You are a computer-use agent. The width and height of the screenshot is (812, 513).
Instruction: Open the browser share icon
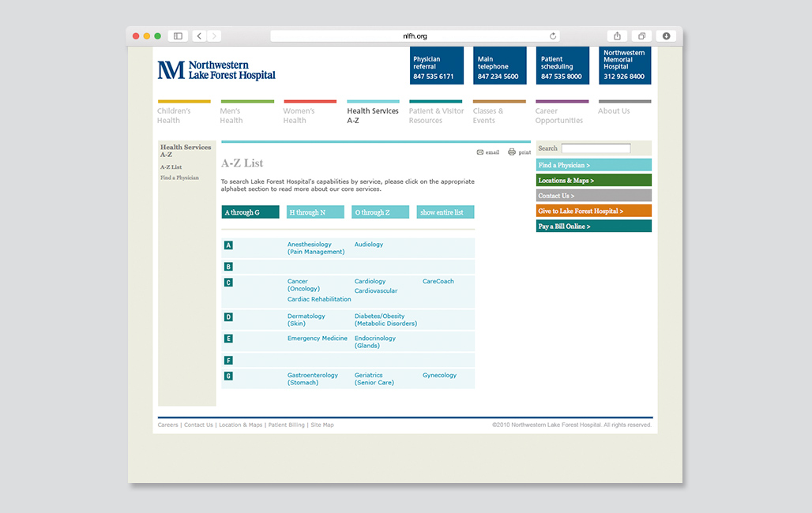pos(617,36)
